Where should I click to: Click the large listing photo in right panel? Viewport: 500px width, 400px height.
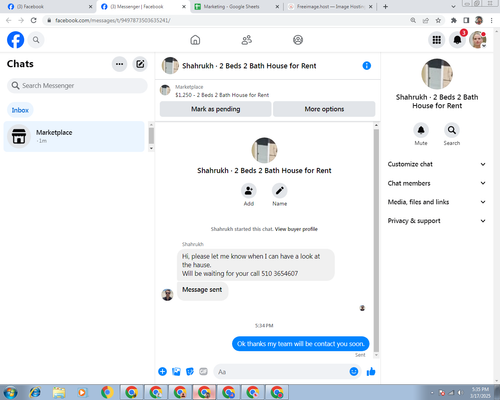point(437,74)
